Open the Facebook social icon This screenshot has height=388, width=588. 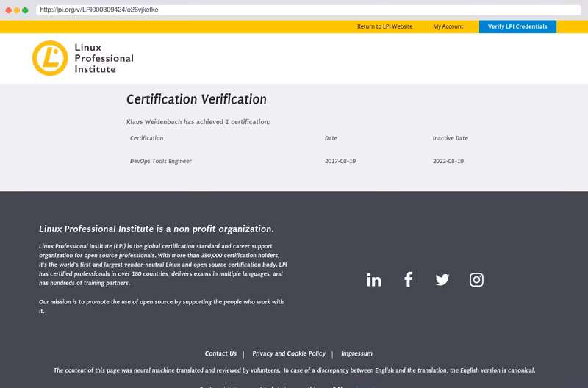coord(408,279)
